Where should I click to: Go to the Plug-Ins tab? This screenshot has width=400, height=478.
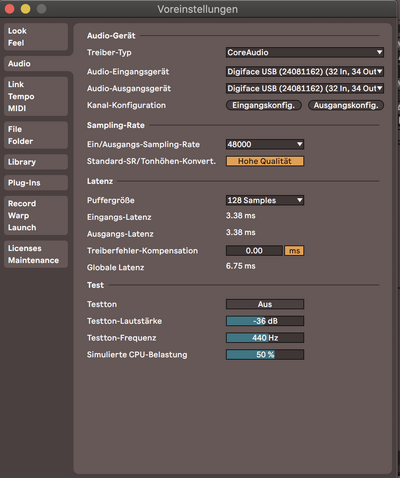click(x=36, y=183)
